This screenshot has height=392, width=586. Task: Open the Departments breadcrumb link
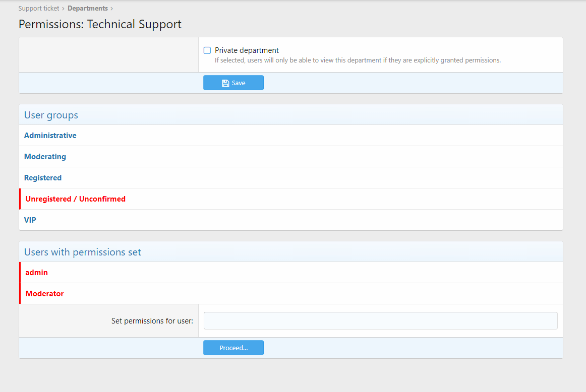click(88, 9)
